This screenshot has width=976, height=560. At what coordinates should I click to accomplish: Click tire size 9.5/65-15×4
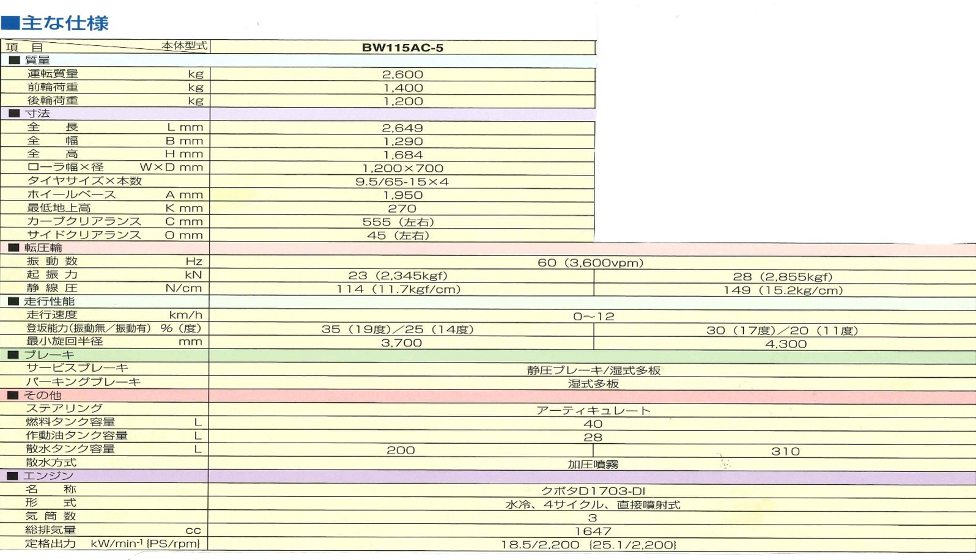pyautogui.click(x=402, y=182)
